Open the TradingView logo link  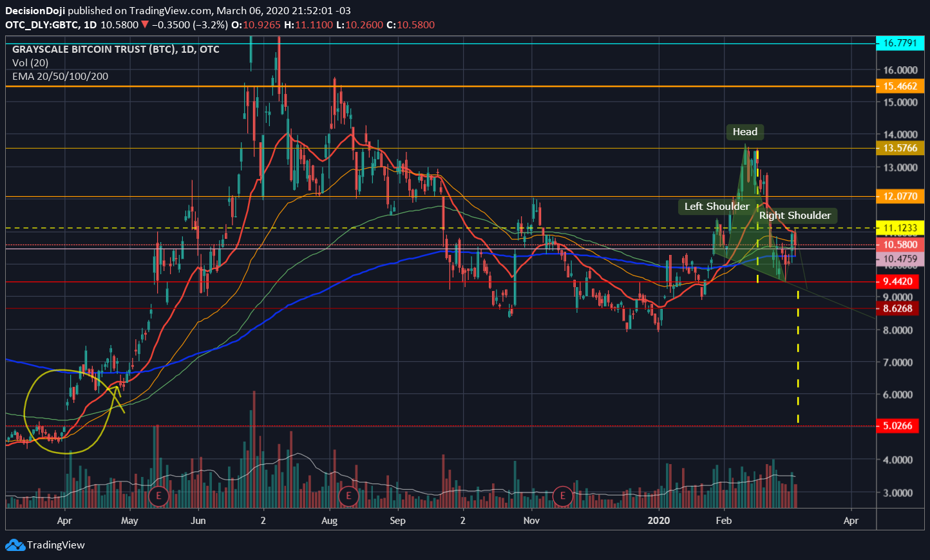point(45,545)
